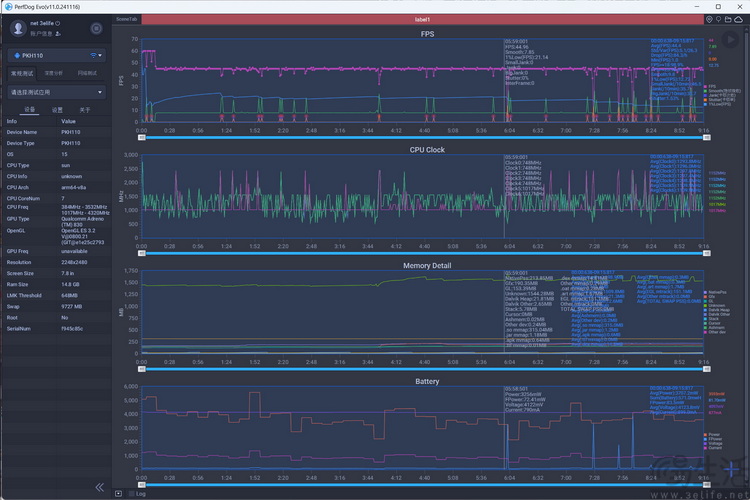Switch to the 常规测试 tab

[x=22, y=73]
